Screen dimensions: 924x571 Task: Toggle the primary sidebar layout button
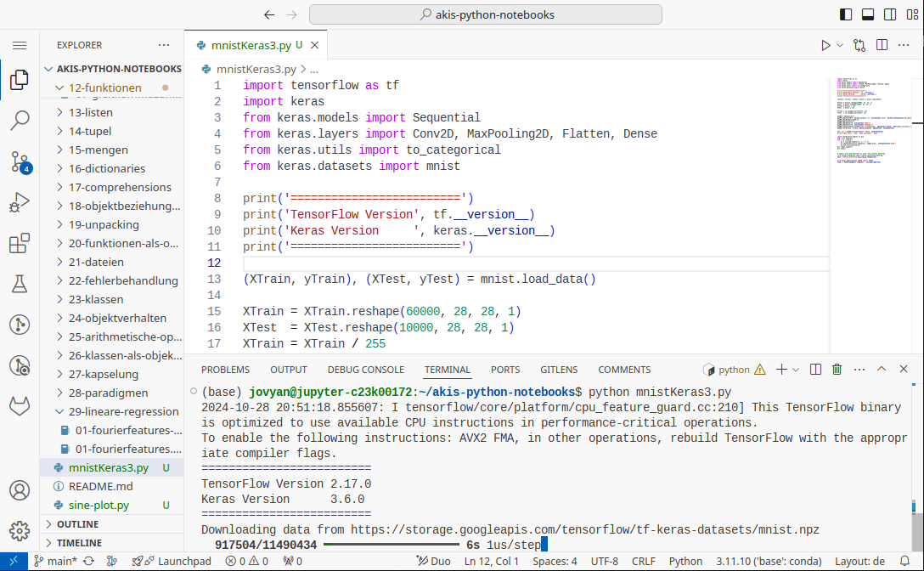pos(846,14)
